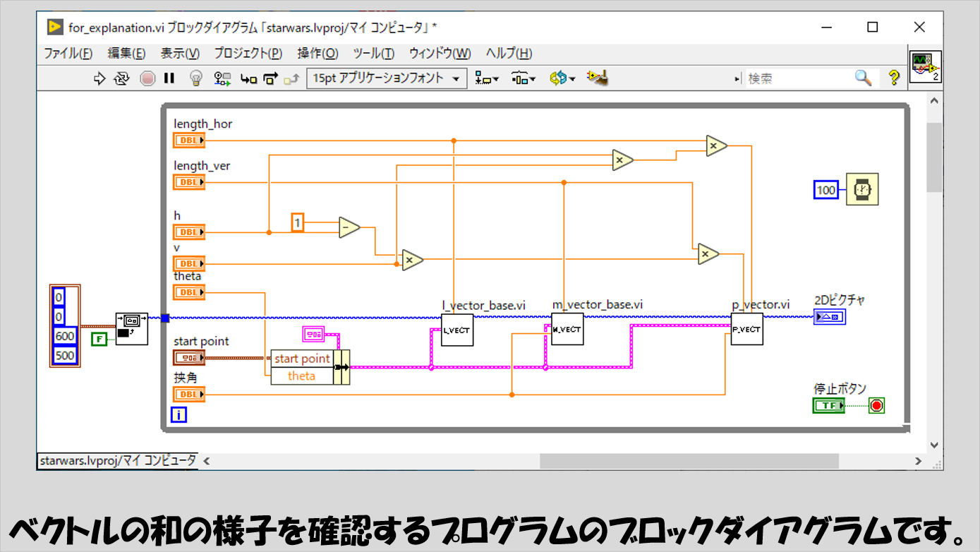980x552 pixels.
Task: Select the p_vector.vi subVI node
Action: tap(746, 330)
